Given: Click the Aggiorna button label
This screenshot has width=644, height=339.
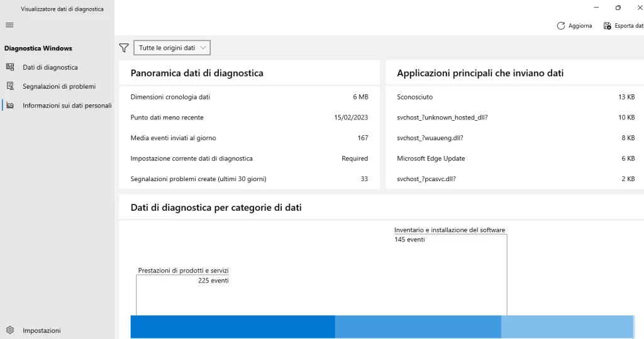Looking at the screenshot, I should (580, 26).
